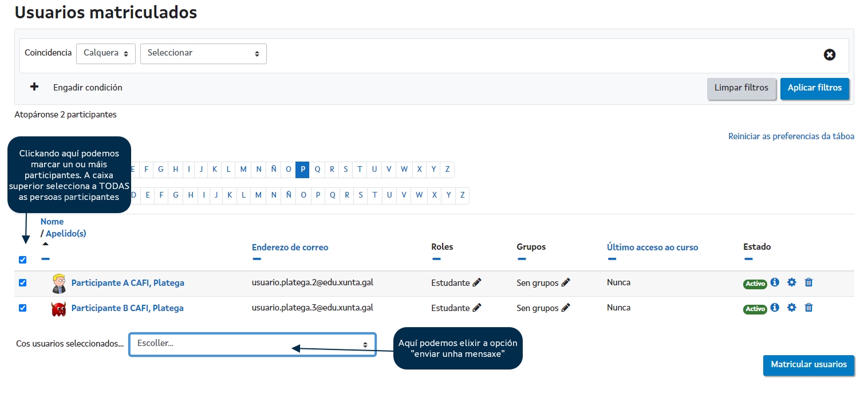Viewport: 868px width, 397px height.
Task: Open settings gear for Participante B
Action: click(x=792, y=308)
